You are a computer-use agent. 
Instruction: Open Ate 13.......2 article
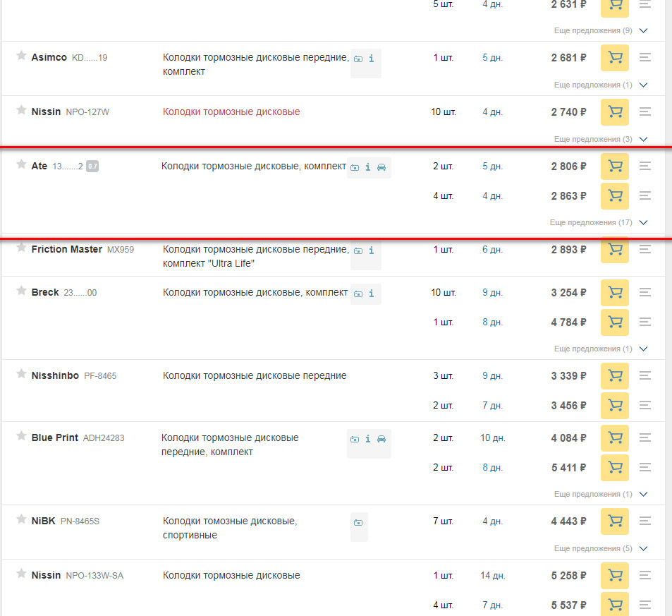(68, 167)
